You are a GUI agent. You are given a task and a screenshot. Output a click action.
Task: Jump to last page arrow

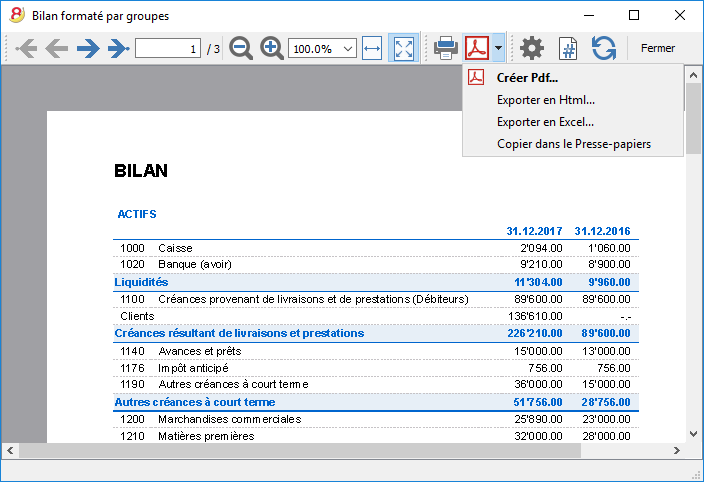pos(119,48)
